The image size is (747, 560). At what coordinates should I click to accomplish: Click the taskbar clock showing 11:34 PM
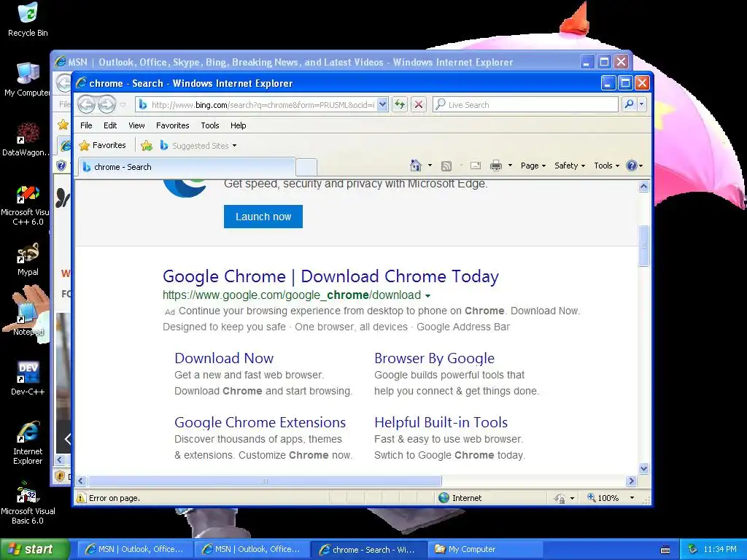pyautogui.click(x=720, y=549)
